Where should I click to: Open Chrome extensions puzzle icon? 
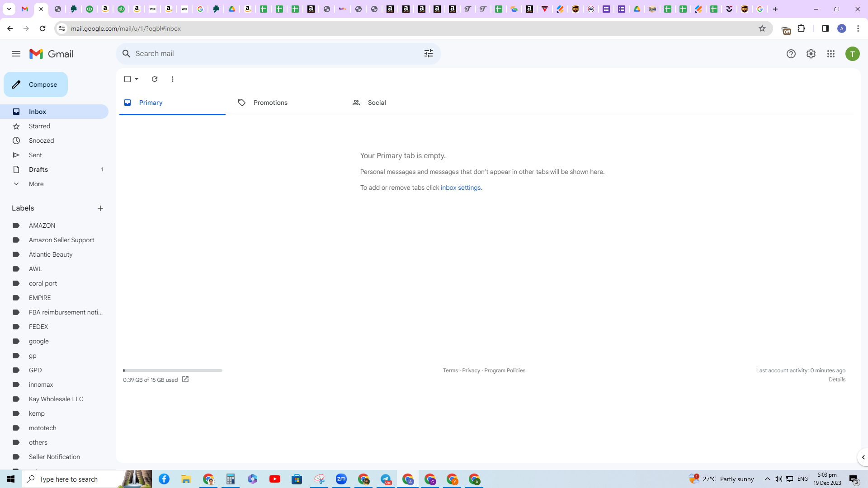pos(802,28)
